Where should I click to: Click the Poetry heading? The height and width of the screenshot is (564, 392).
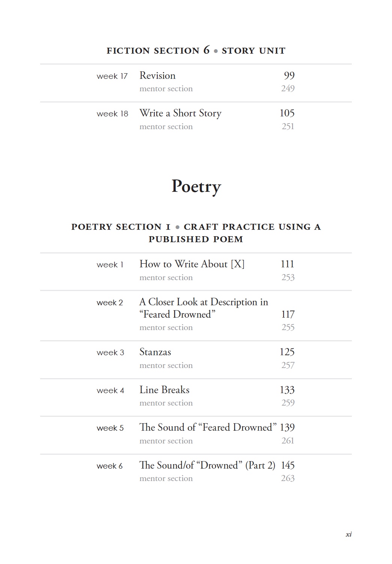(x=196, y=187)
